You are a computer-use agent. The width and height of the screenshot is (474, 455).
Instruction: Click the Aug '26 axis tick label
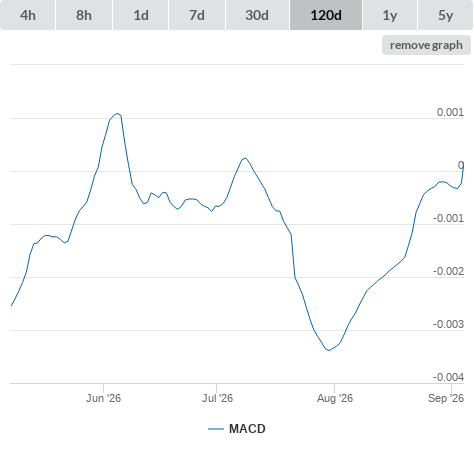click(x=335, y=398)
